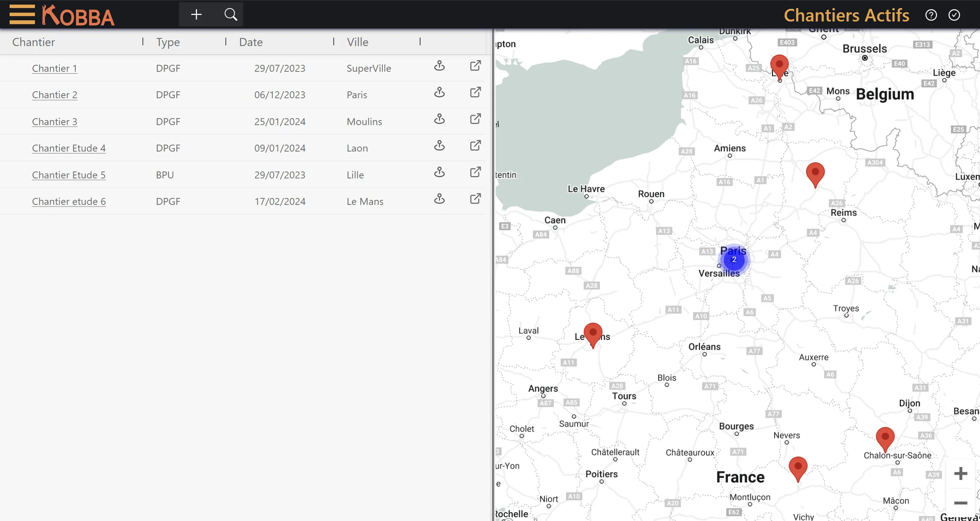
Task: Open Chantier etude 6 external link icon
Action: tap(475, 198)
